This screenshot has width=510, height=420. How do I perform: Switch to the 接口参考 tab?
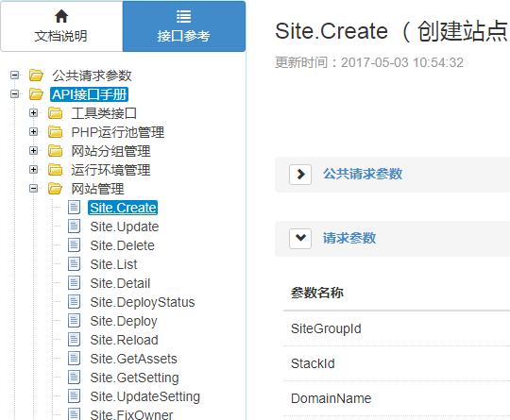184,26
